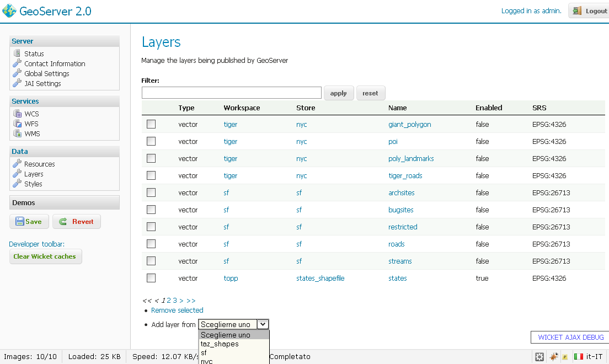
Task: Expand the Demos section header
Action: coord(65,202)
